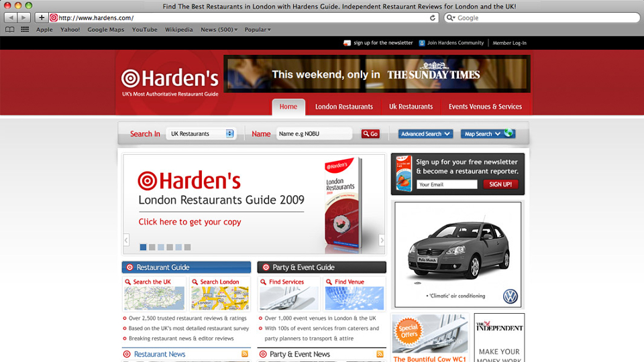Image resolution: width=644 pixels, height=362 pixels.
Task: Open the Popular bookmarks dropdown
Action: tap(258, 29)
